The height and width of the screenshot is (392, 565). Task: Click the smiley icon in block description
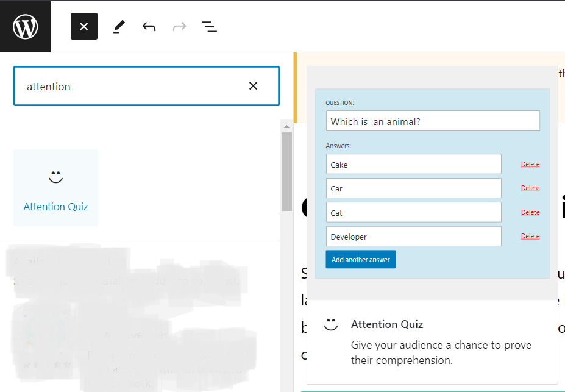pyautogui.click(x=331, y=324)
